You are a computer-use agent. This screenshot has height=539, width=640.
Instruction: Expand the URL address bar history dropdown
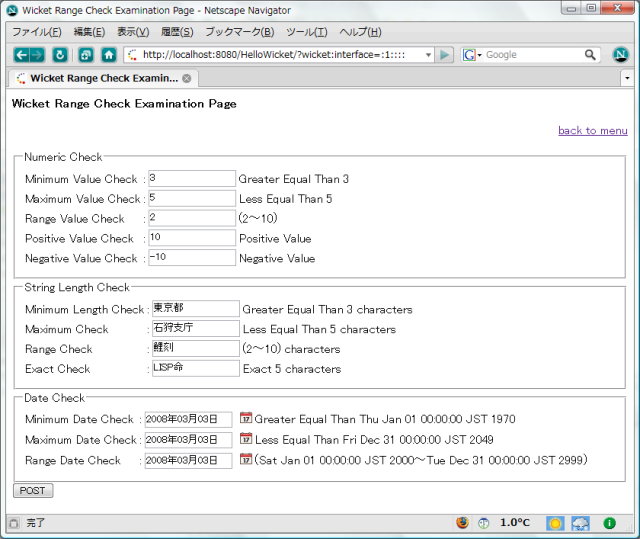(x=427, y=55)
